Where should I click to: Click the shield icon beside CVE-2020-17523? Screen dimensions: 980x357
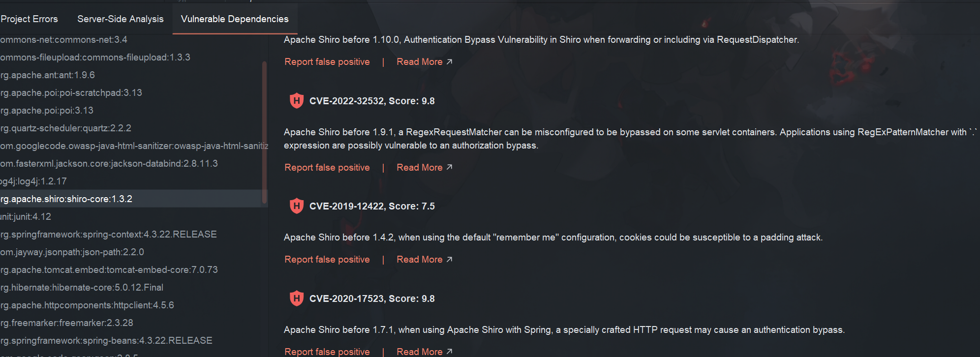[296, 298]
